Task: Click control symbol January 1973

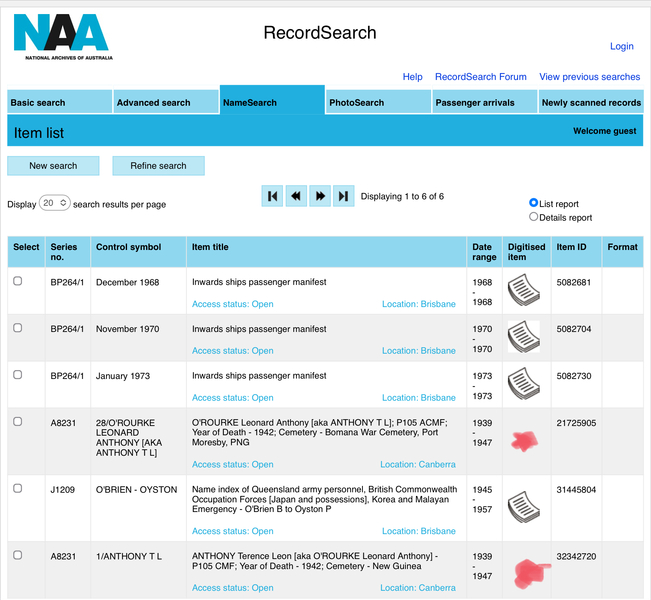Action: click(123, 376)
